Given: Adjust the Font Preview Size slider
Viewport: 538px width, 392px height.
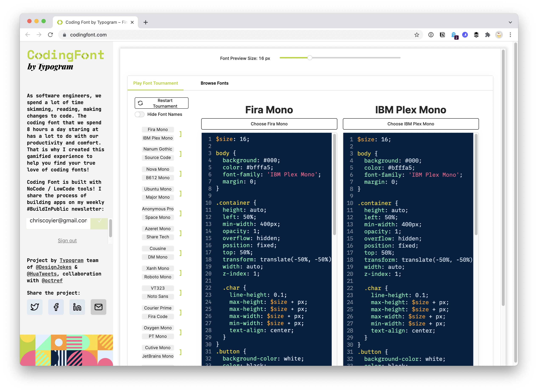Looking at the screenshot, I should pyautogui.click(x=310, y=58).
